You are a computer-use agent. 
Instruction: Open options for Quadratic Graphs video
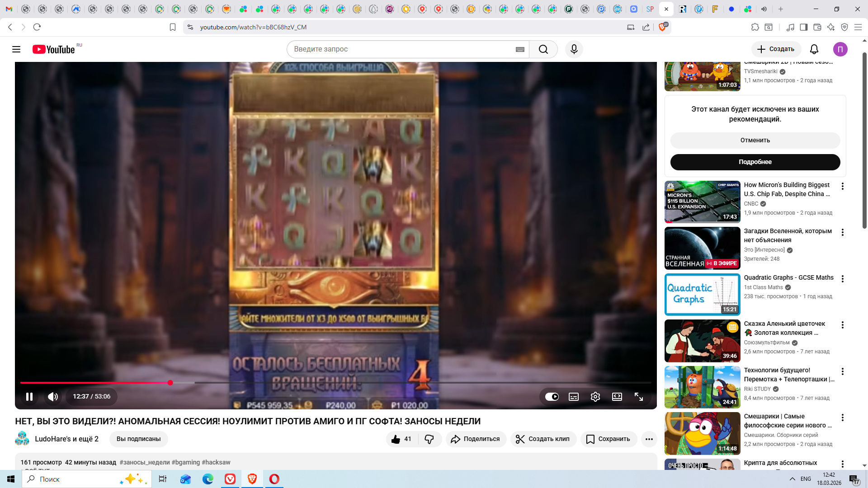[x=843, y=279]
